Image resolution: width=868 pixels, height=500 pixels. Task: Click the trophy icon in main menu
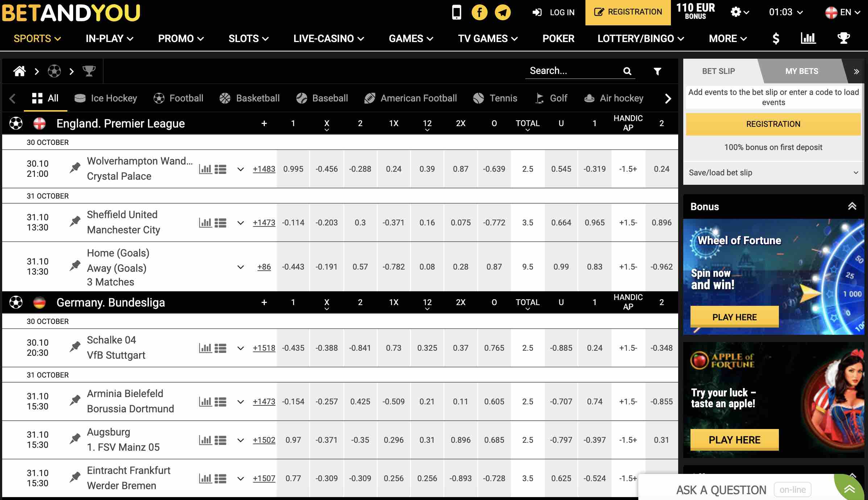843,38
